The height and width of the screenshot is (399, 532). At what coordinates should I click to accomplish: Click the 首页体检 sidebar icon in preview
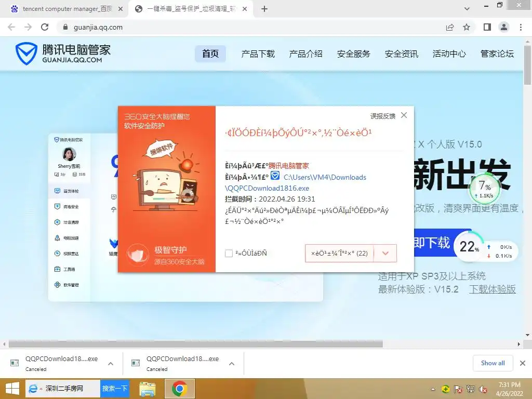[x=57, y=191]
